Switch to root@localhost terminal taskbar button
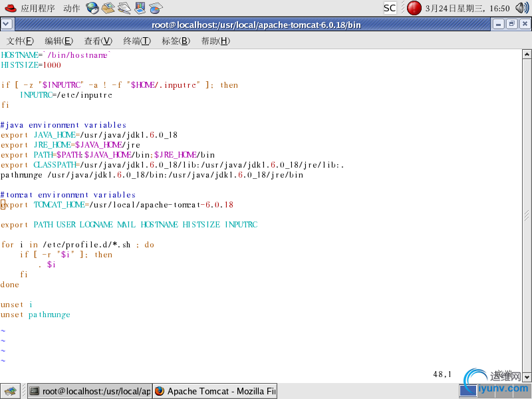 click(89, 391)
